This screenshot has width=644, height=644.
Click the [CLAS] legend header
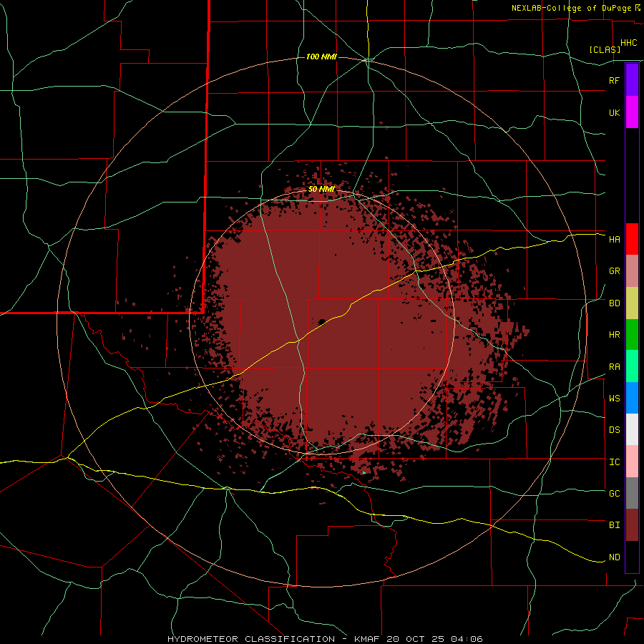[x=605, y=49]
